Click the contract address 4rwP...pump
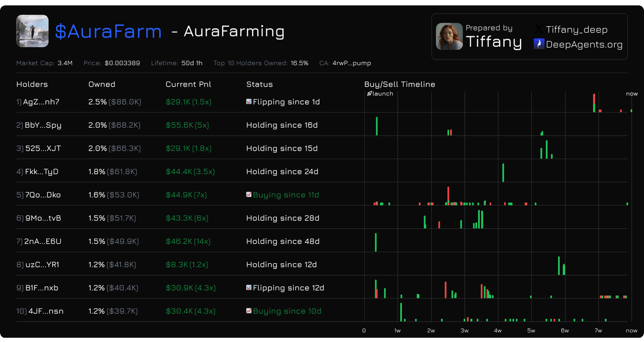Screen dimensions: 644x342 click(352, 63)
